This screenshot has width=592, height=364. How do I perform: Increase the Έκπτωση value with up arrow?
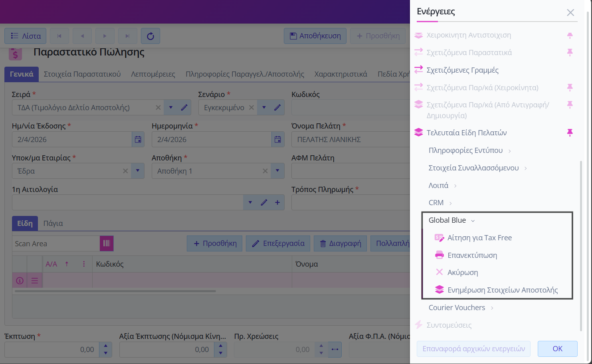click(x=105, y=346)
